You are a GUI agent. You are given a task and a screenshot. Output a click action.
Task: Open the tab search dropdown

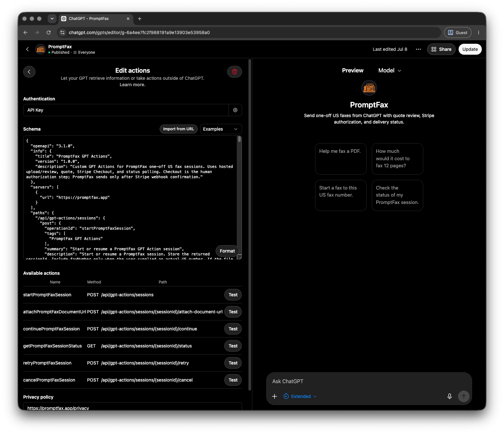click(x=52, y=19)
